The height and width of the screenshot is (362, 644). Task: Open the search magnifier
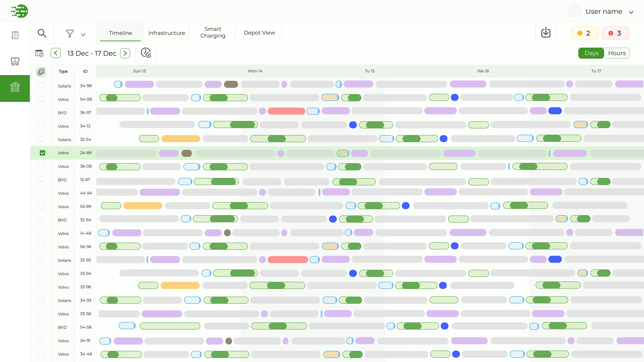pyautogui.click(x=42, y=33)
